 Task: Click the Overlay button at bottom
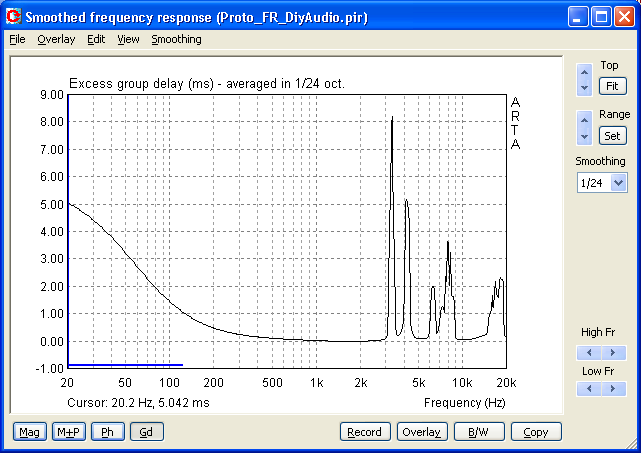pyautogui.click(x=422, y=432)
